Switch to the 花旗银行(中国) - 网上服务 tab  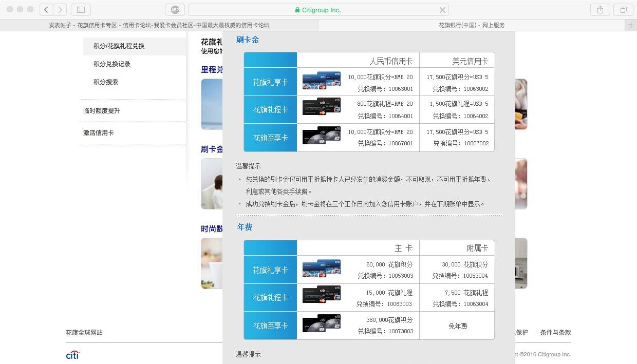pos(472,25)
